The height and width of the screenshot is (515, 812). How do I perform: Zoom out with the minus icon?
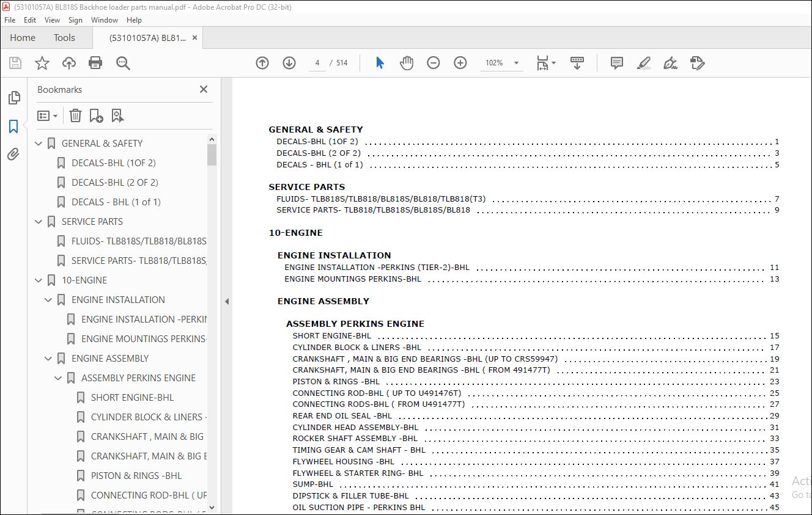(x=434, y=63)
